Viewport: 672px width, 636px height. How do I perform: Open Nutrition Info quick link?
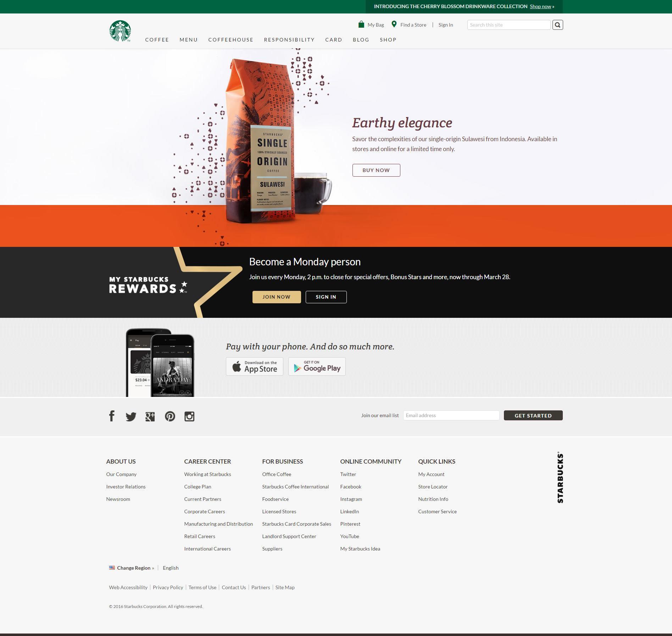(x=433, y=499)
